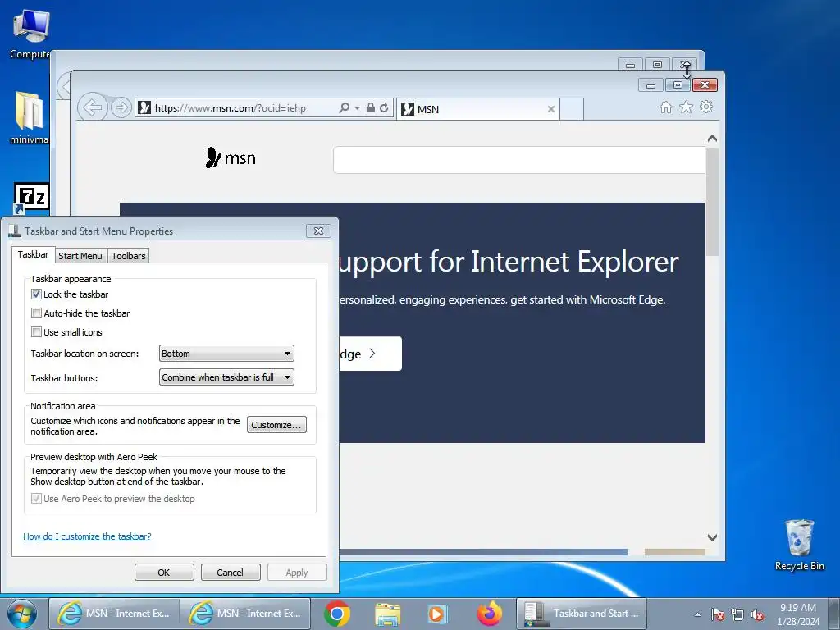The image size is (840, 630).
Task: Minimize the background Internet Explorer window
Action: pos(631,65)
